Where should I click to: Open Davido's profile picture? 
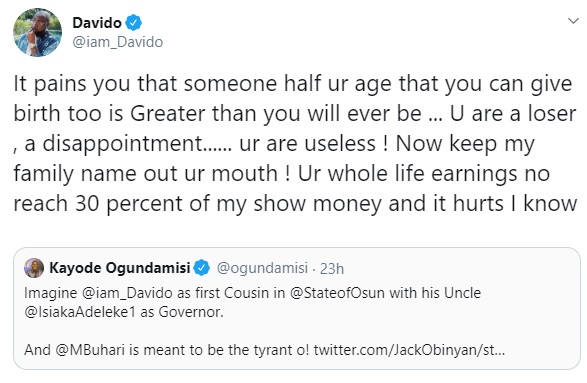click(37, 33)
